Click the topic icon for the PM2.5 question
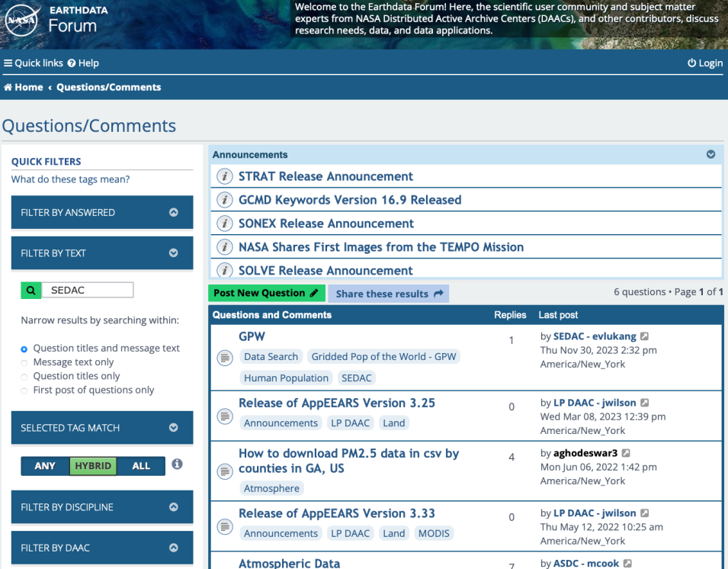This screenshot has width=728, height=569. [x=225, y=471]
